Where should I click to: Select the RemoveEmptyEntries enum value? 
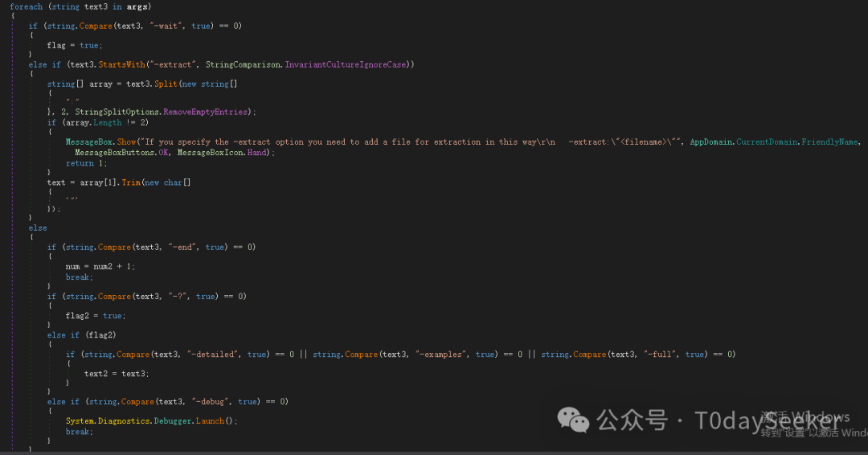(206, 112)
